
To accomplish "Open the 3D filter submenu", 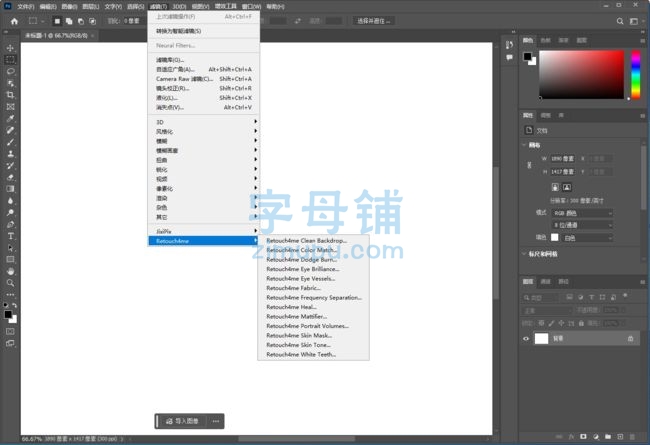I will pos(204,122).
